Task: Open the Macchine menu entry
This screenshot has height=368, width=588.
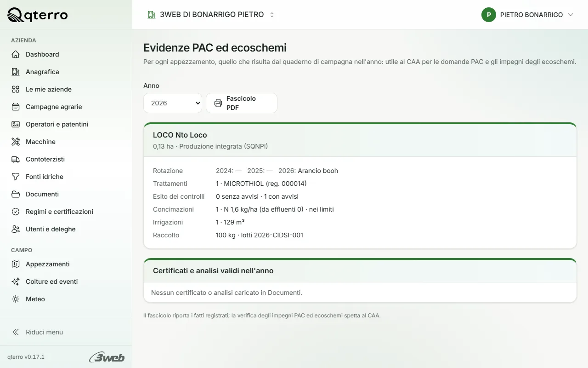Action: (66, 142)
